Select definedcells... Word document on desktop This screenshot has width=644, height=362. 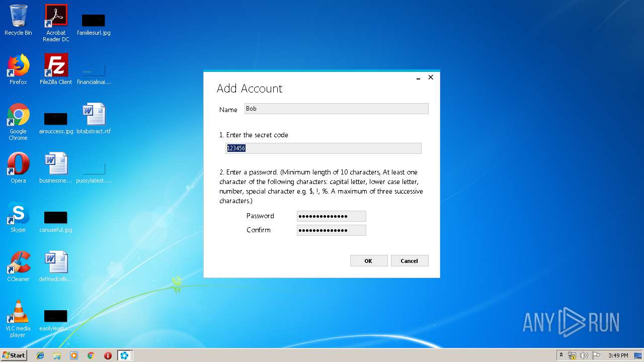pyautogui.click(x=56, y=266)
